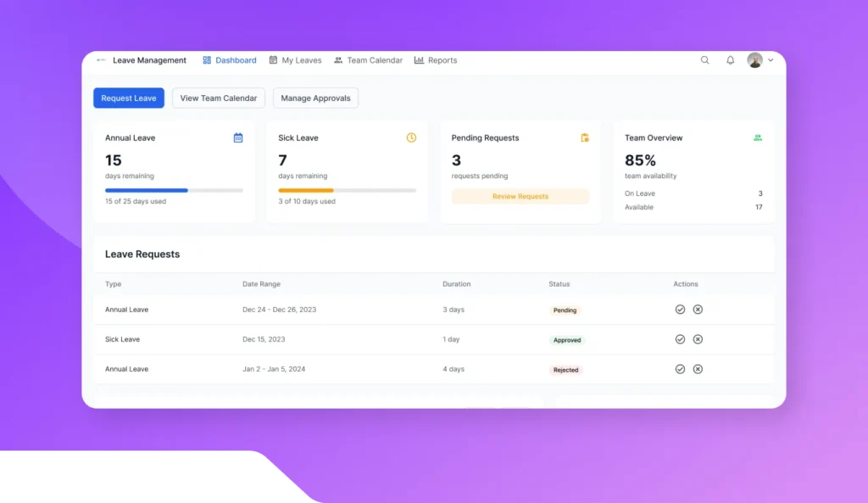Go to the Reports tab
Screen dimensions: 868x503
(x=436, y=60)
